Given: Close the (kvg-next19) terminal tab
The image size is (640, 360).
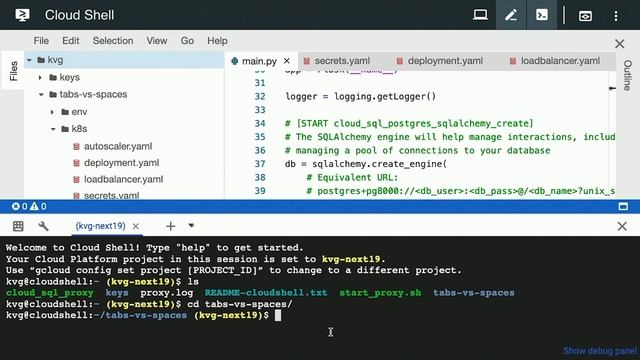Looking at the screenshot, I should click(x=136, y=226).
